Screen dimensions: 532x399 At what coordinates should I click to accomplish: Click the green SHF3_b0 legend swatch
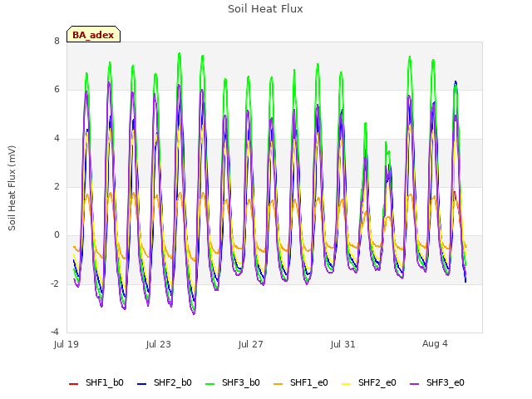click(x=210, y=384)
